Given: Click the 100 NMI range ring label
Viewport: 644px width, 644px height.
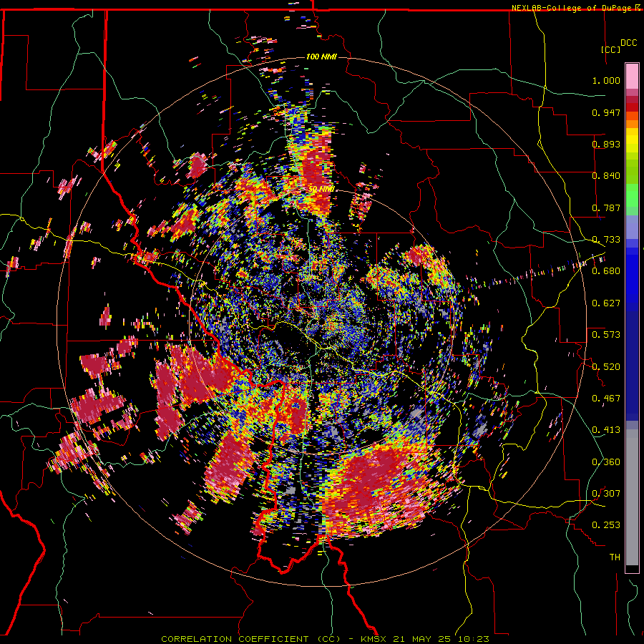Looking at the screenshot, I should [x=321, y=57].
